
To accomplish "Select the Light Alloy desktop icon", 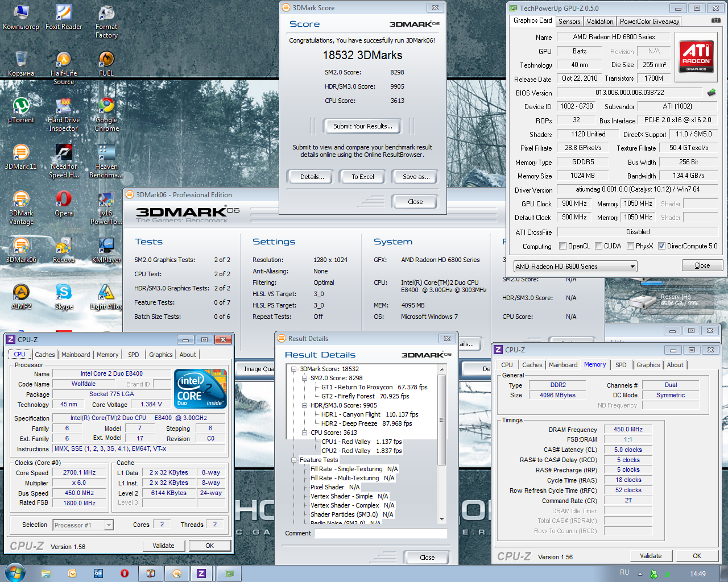I will (x=106, y=297).
